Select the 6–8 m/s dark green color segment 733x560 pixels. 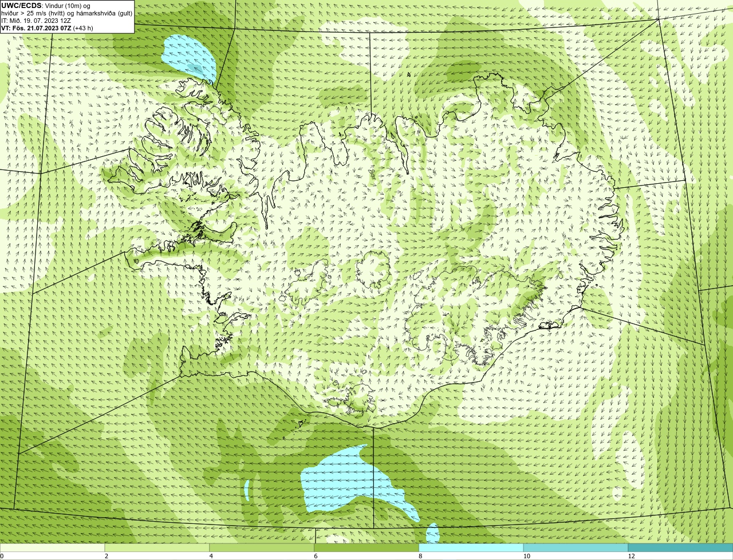[x=366, y=547]
